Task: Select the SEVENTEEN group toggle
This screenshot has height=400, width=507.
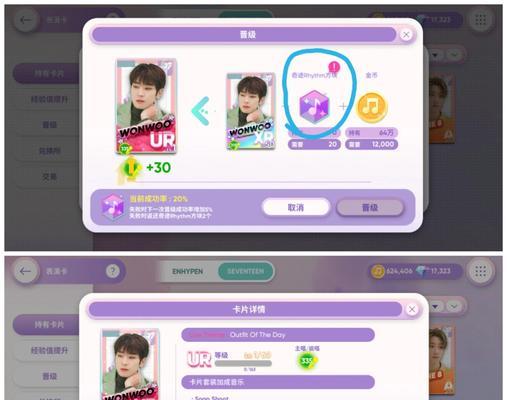Action: 246,271
